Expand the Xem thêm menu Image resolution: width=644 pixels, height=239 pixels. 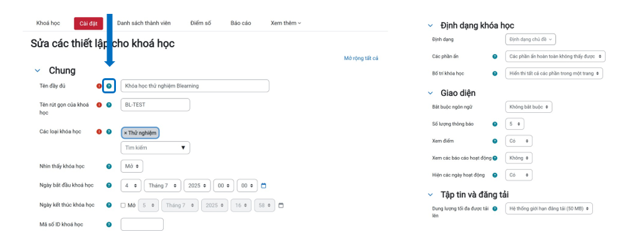tap(286, 23)
